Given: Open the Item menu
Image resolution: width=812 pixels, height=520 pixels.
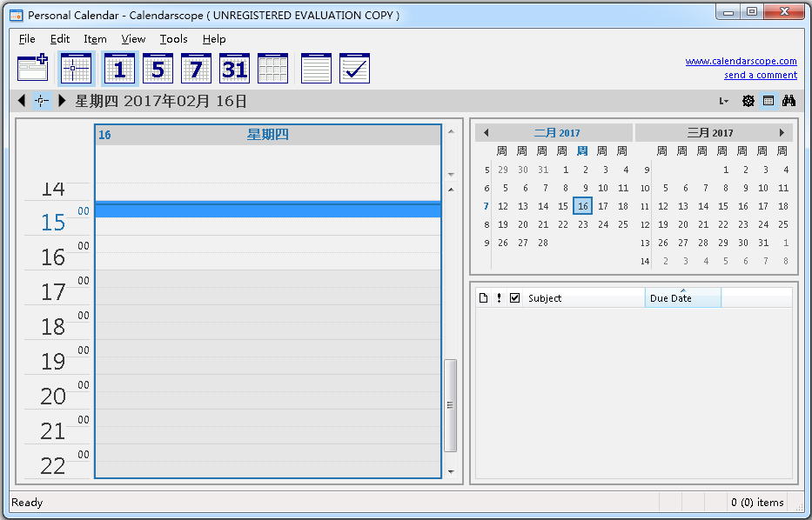Looking at the screenshot, I should (x=95, y=39).
